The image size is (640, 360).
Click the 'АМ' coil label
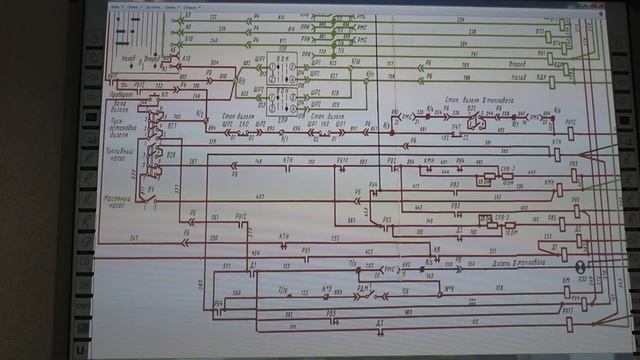[x=566, y=281]
